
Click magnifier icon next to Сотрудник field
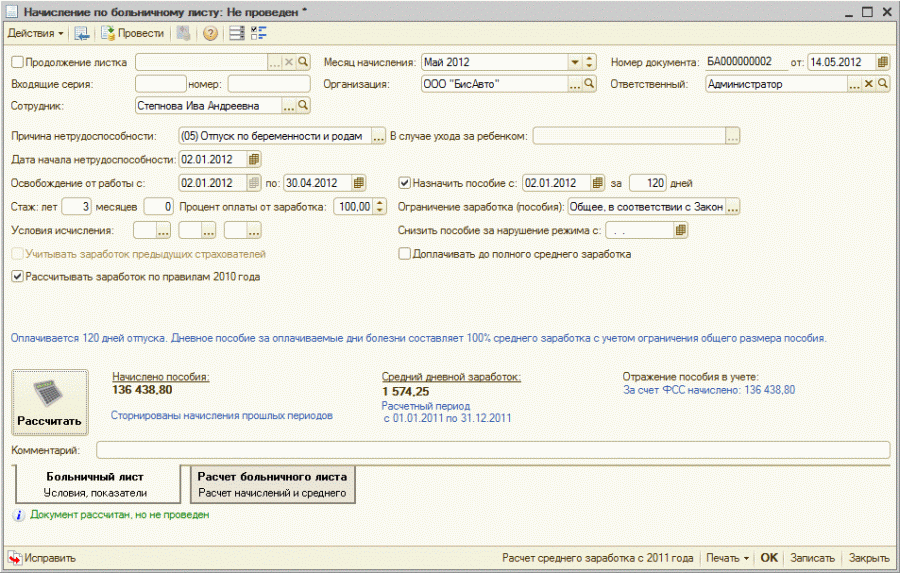(x=304, y=105)
